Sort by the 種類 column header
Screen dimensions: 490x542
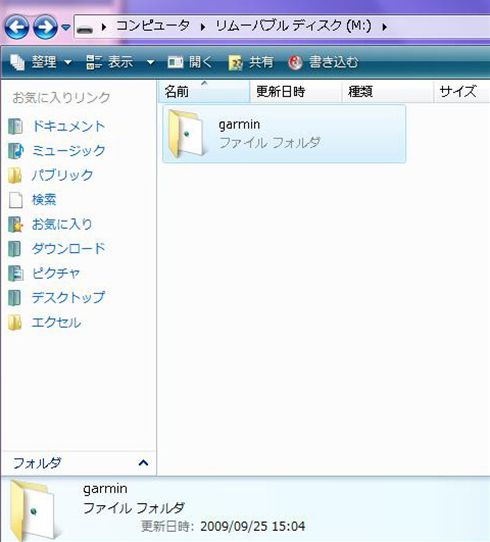pyautogui.click(x=387, y=92)
